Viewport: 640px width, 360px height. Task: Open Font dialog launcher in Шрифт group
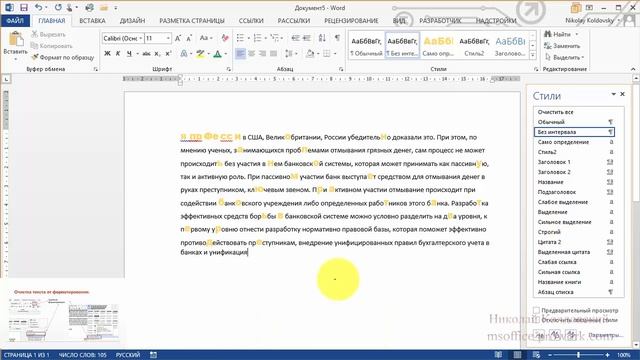click(229, 69)
